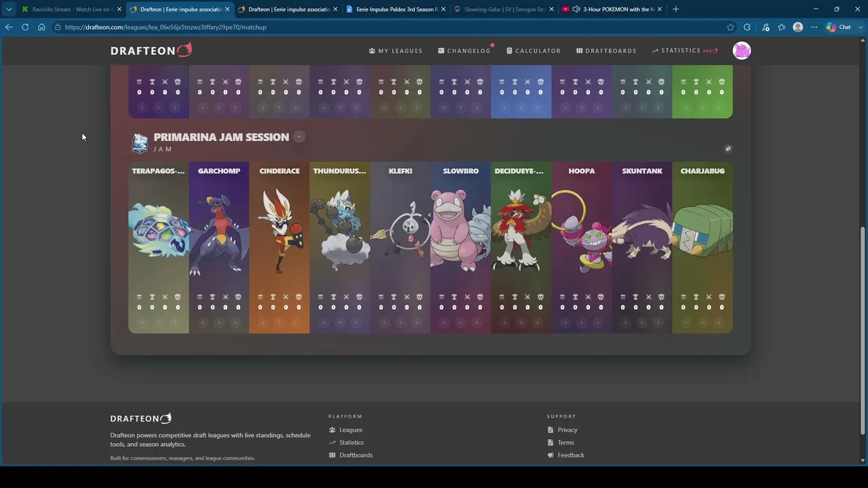Open the Copilot Chat button
Viewport: 868px width, 488px height.
pyautogui.click(x=839, y=27)
